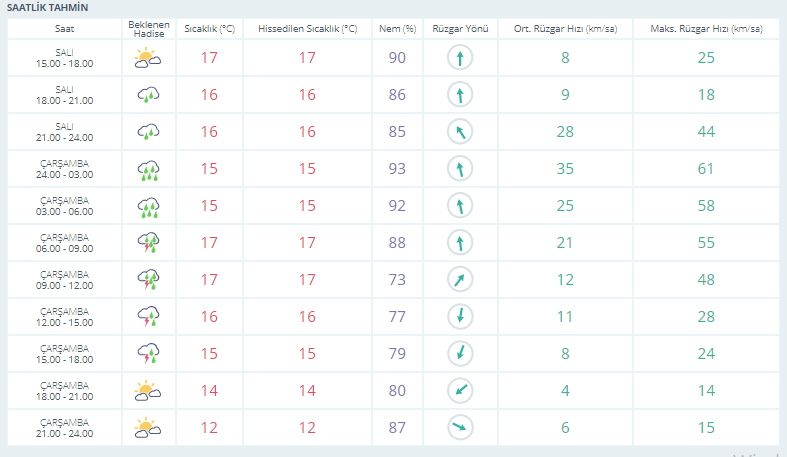Click heavy rain icon for Çarşamba 03.00 - 06.00

[149, 208]
